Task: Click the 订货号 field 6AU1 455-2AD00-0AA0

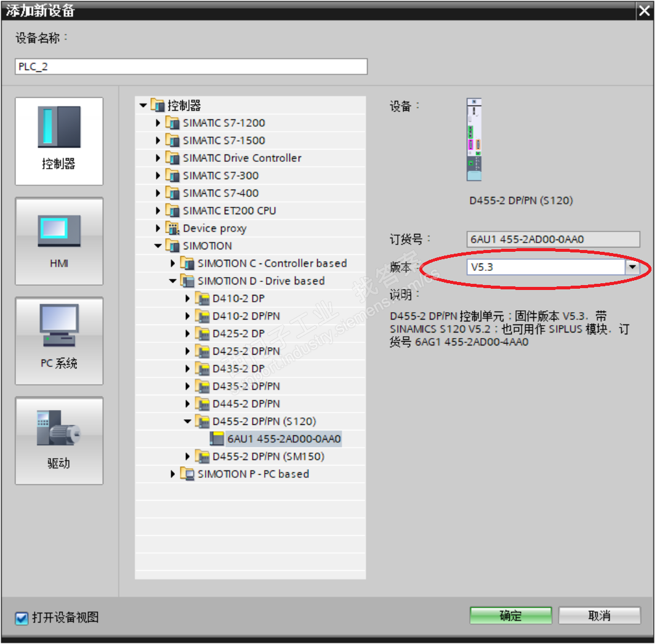Action: 553,239
